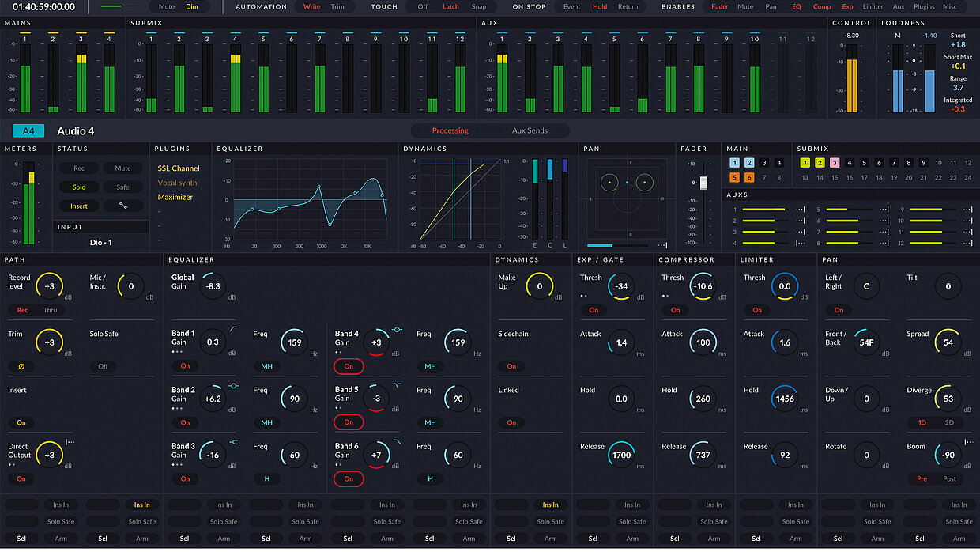Open the Processing tab
Viewport: 980px width, 552px height.
(450, 130)
